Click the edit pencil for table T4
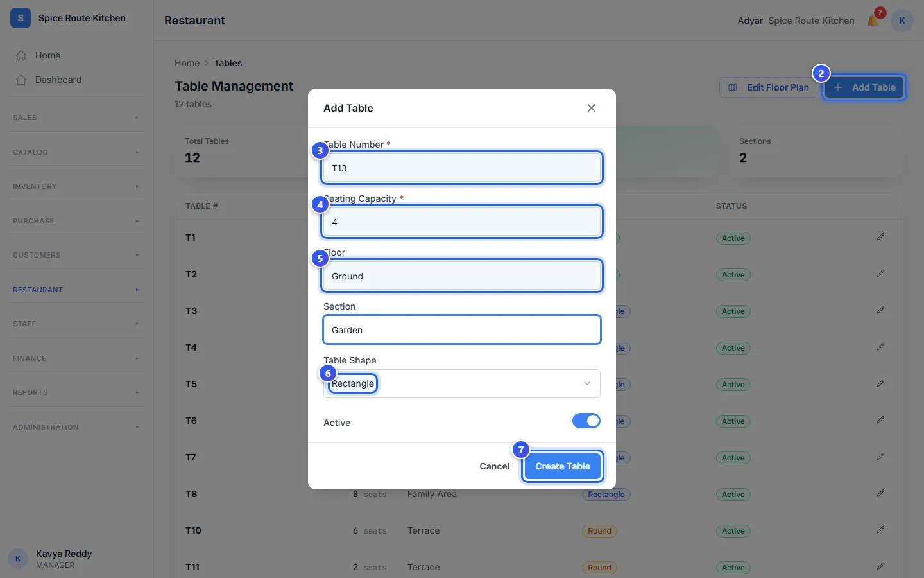 pyautogui.click(x=880, y=347)
